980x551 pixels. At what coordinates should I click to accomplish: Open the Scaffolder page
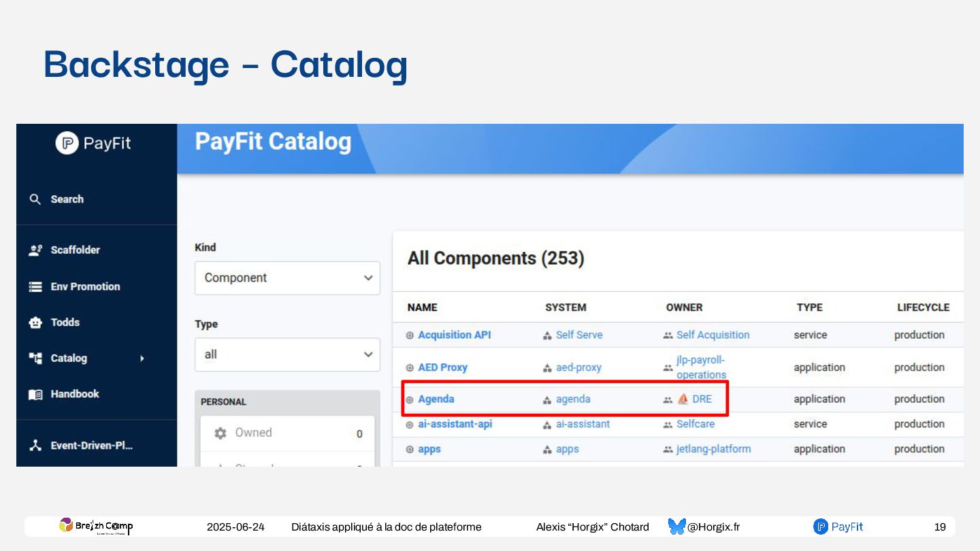point(75,250)
